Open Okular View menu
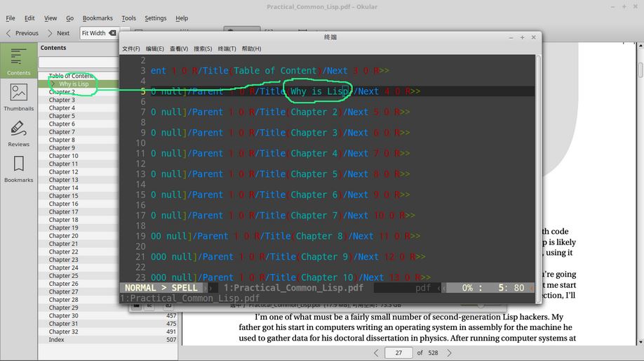This screenshot has height=361, width=644. pyautogui.click(x=51, y=18)
